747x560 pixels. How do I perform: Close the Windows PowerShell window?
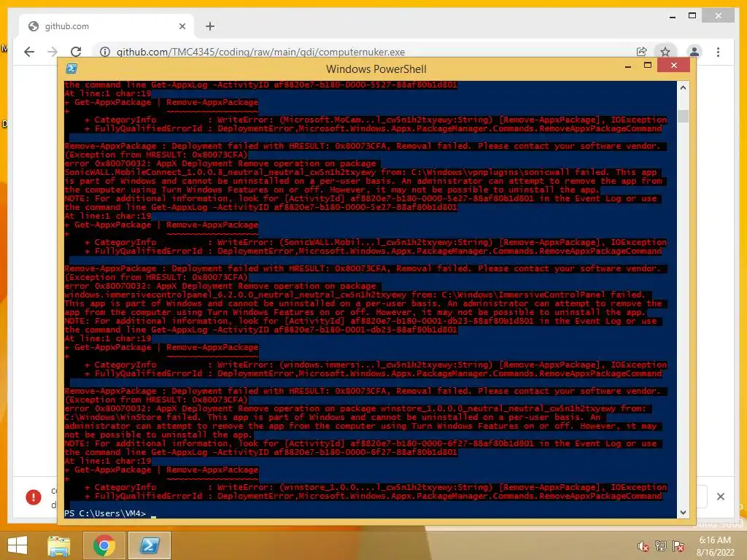[x=673, y=65]
